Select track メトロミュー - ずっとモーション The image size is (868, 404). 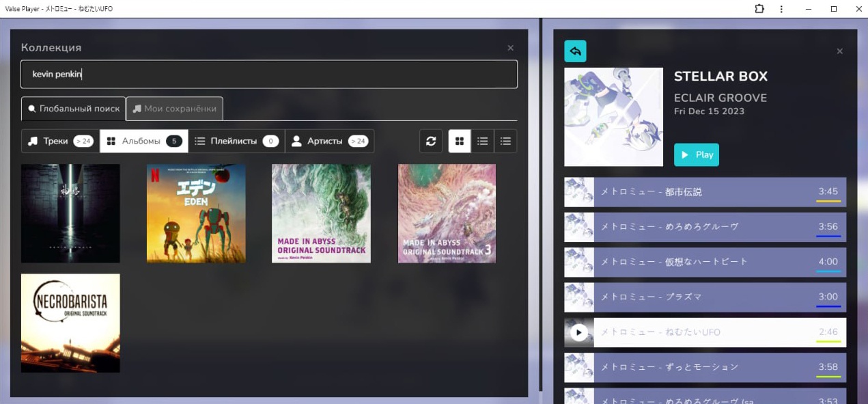point(705,367)
